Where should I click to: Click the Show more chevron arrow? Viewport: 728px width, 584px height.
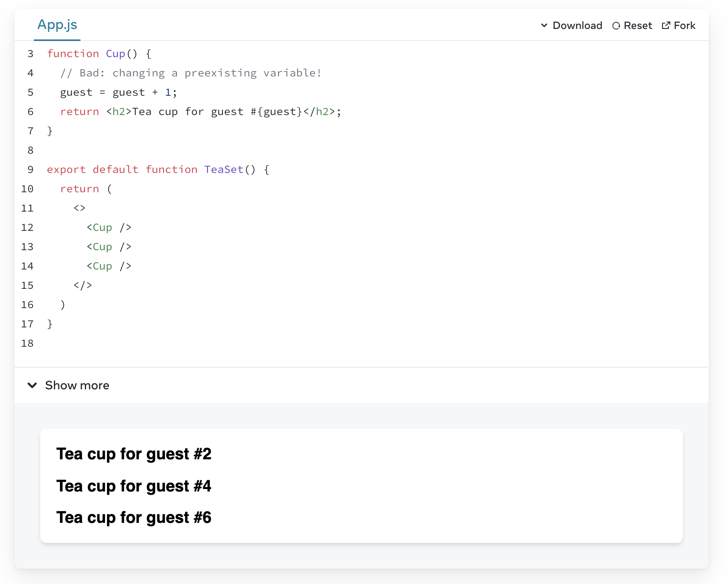click(x=32, y=385)
